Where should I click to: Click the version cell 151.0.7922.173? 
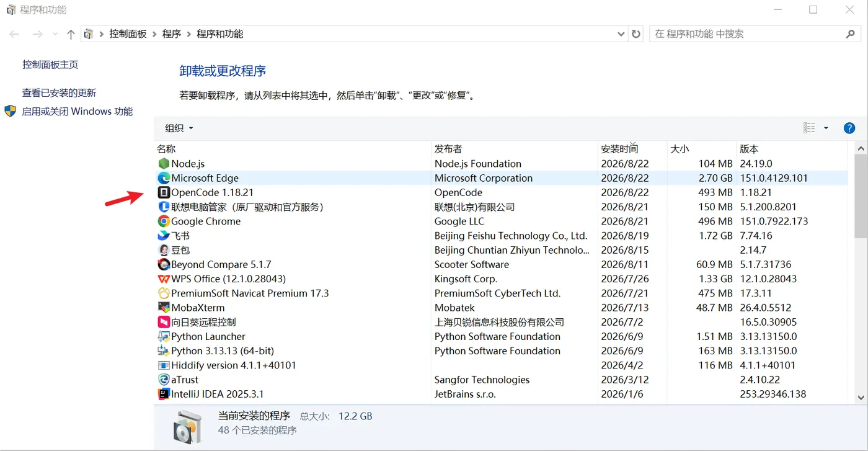[x=774, y=221]
